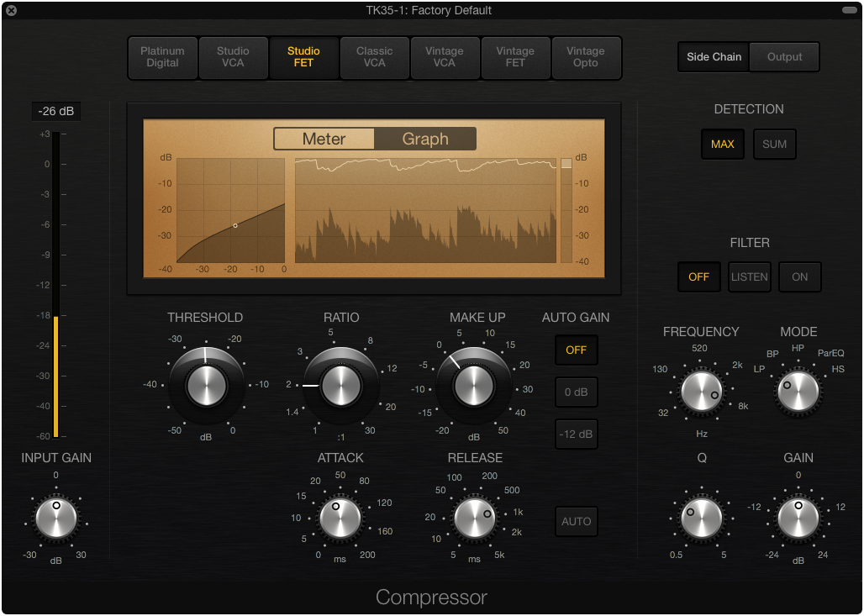This screenshot has width=864, height=616.
Task: Click the Threshold knob
Action: click(x=207, y=386)
